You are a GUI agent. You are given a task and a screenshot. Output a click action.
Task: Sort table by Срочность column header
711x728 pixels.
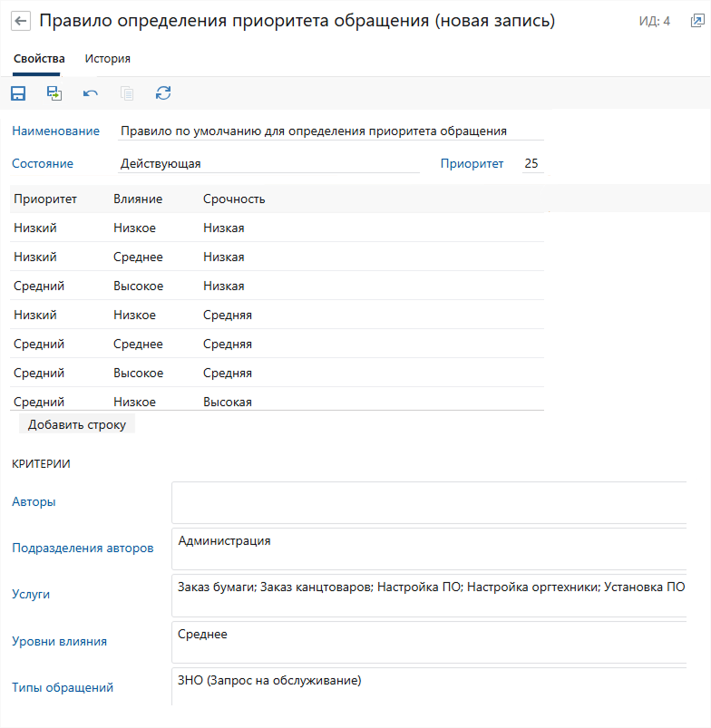234,199
